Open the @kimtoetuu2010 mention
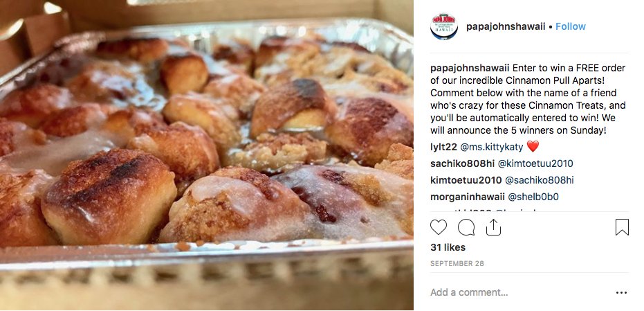This screenshot has height=311, width=644. tap(535, 163)
